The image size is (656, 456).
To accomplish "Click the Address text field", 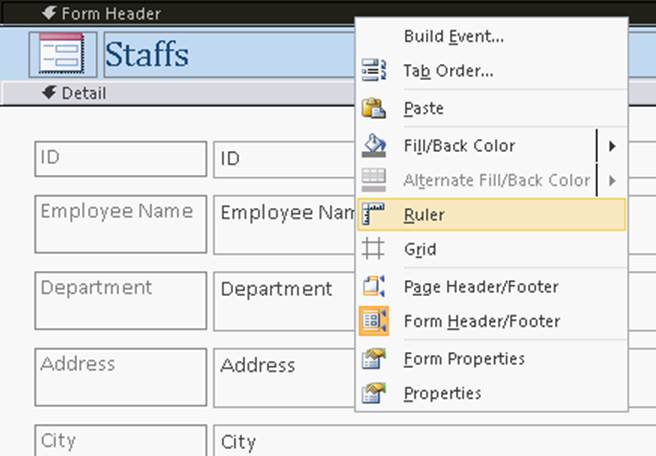I will [x=285, y=376].
